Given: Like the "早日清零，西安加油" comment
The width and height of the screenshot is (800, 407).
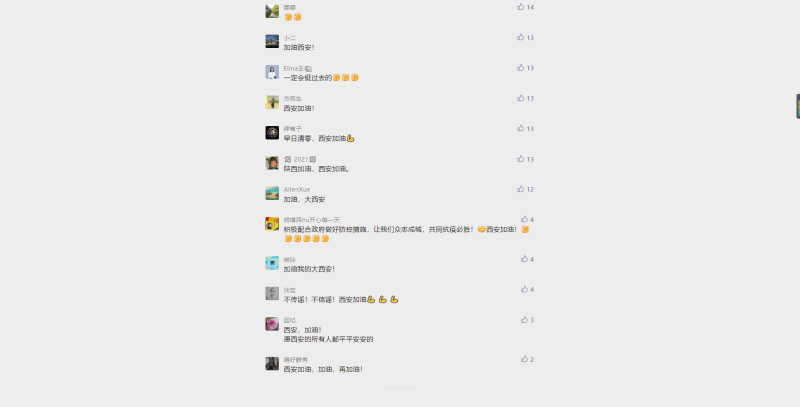Looking at the screenshot, I should coord(520,128).
